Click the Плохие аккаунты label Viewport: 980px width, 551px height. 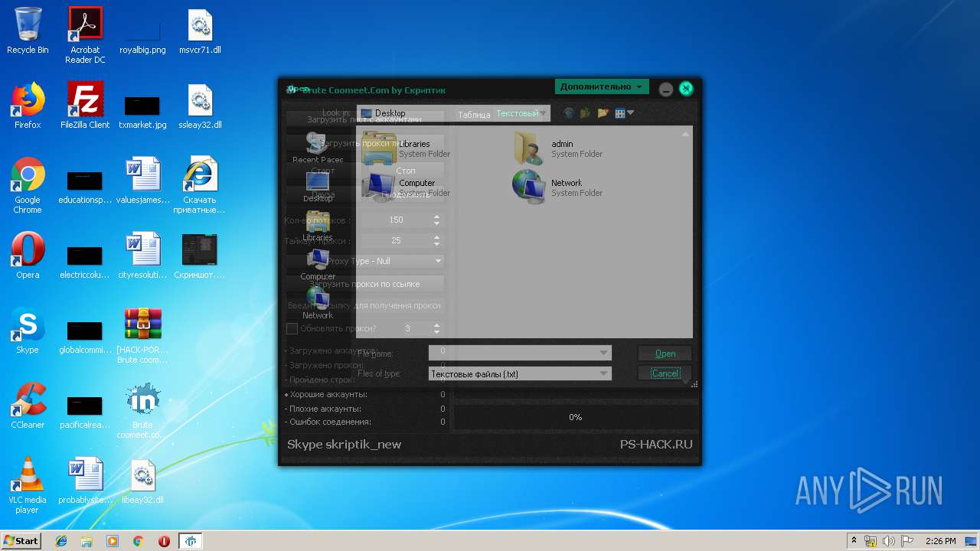[x=322, y=409]
